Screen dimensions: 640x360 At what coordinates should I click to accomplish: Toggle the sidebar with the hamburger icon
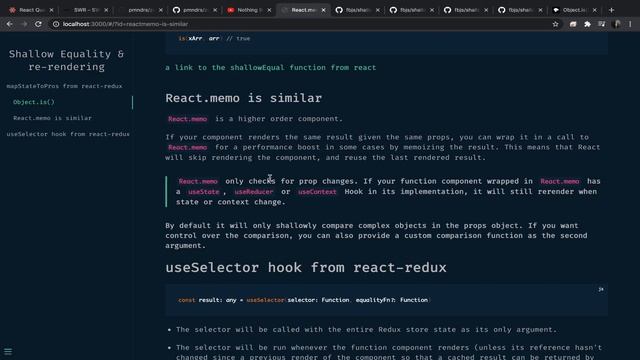pos(8,351)
